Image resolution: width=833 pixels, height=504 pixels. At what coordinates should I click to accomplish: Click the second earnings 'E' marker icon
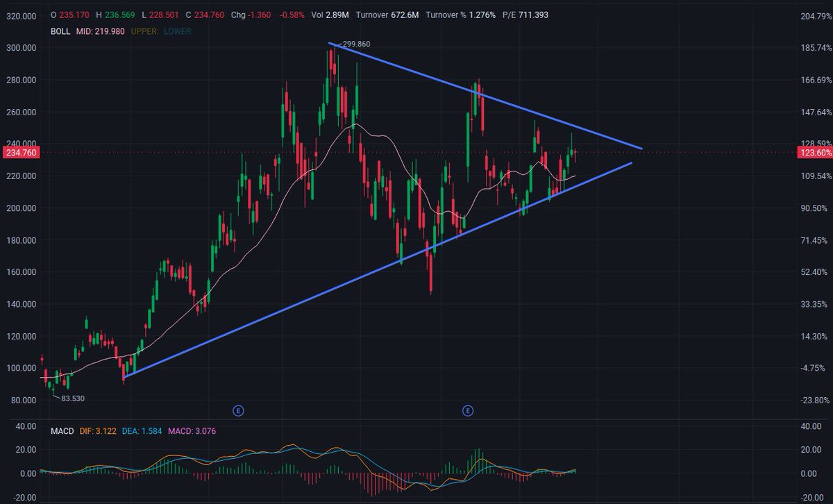[x=468, y=411]
